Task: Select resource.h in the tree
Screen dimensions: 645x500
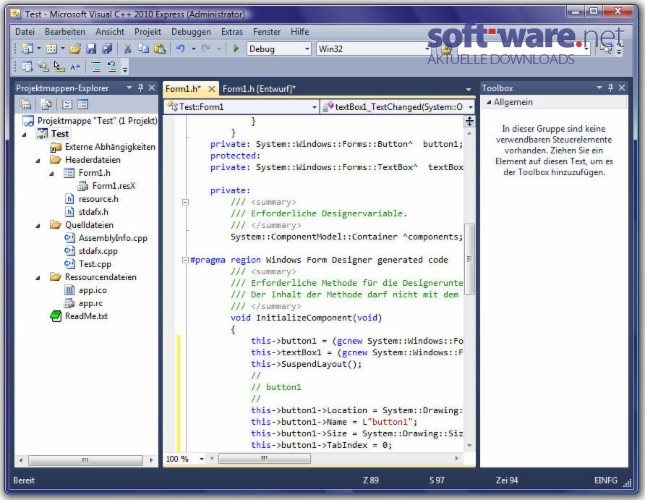Action: (x=98, y=199)
